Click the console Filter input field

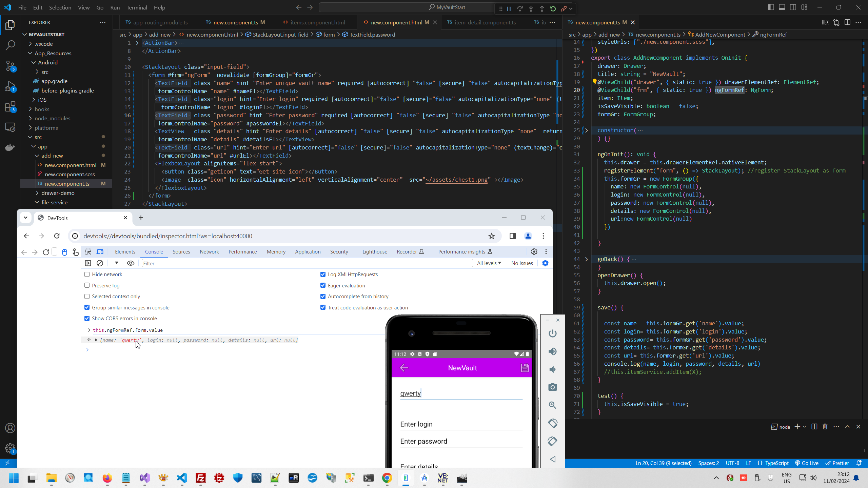pos(307,263)
